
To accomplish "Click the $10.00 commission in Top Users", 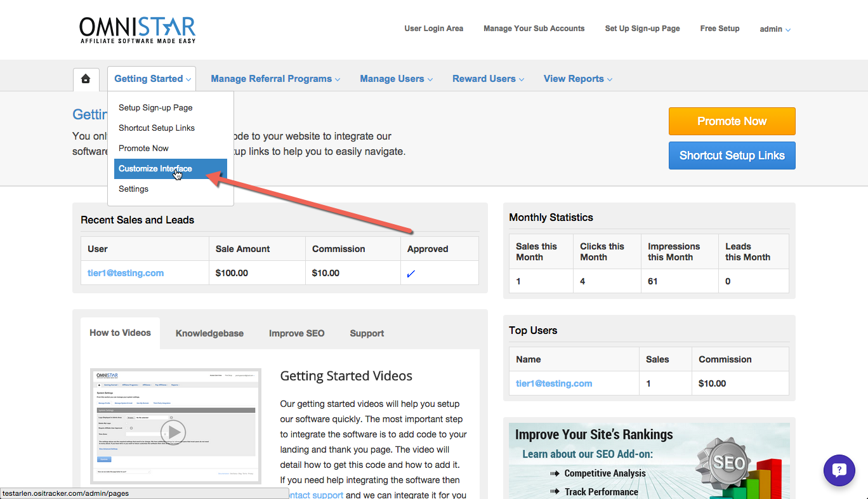I will coord(712,383).
